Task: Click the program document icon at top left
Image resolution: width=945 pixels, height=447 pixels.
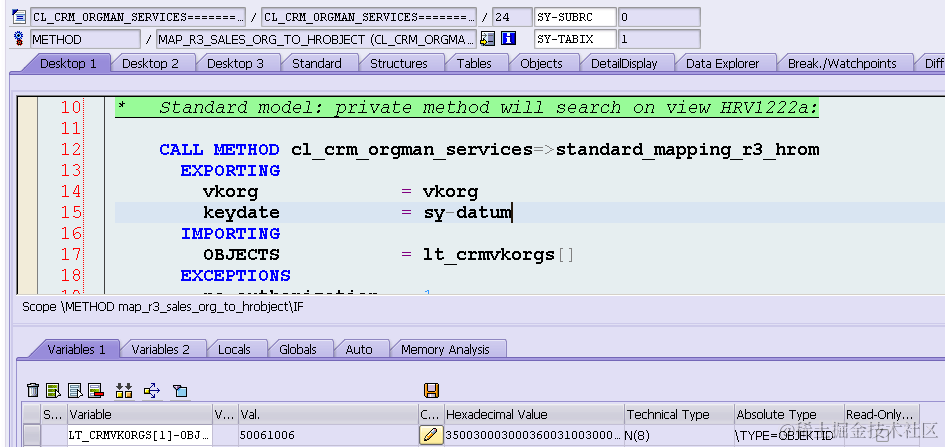Action: click(19, 16)
